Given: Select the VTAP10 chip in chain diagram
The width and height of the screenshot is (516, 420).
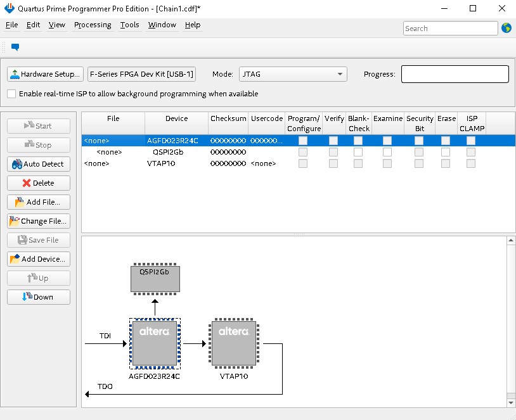Looking at the screenshot, I should pos(234,343).
